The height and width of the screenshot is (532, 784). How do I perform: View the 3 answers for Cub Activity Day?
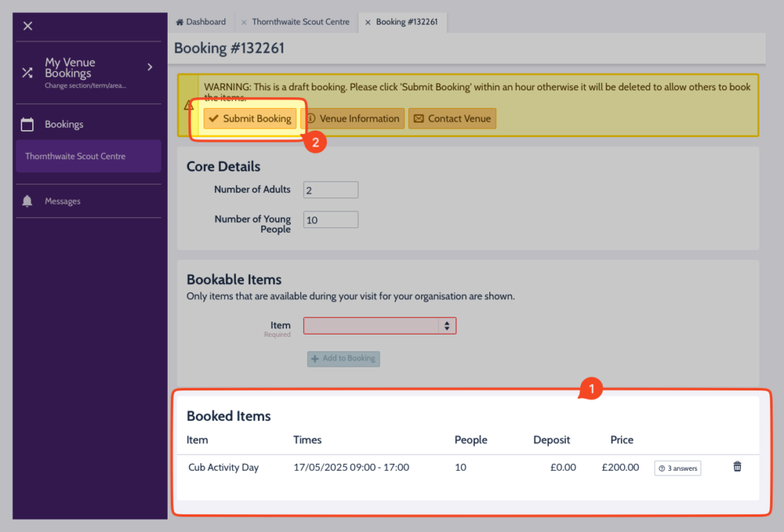(x=678, y=468)
